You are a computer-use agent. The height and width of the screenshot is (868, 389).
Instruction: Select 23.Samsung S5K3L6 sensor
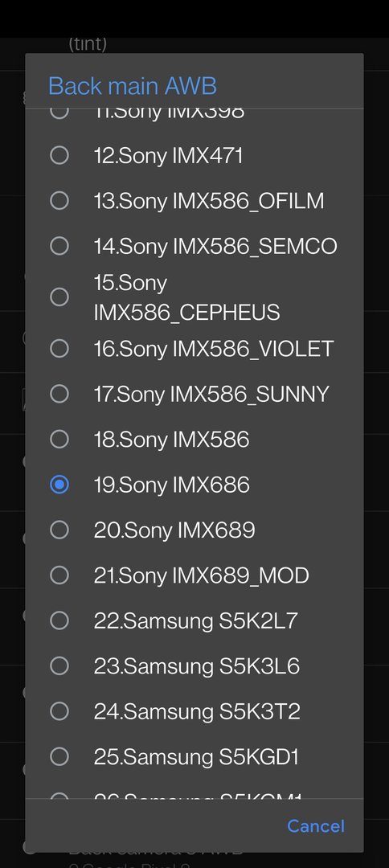194,666
